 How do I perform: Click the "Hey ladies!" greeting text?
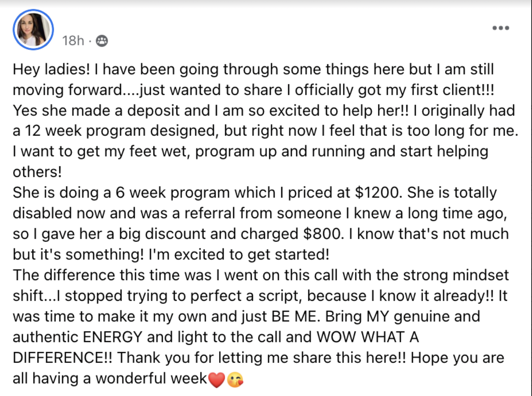coord(51,69)
